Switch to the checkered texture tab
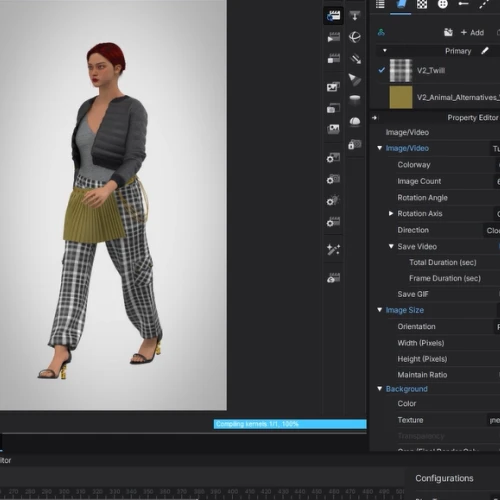The width and height of the screenshot is (500, 500). coord(422,4)
